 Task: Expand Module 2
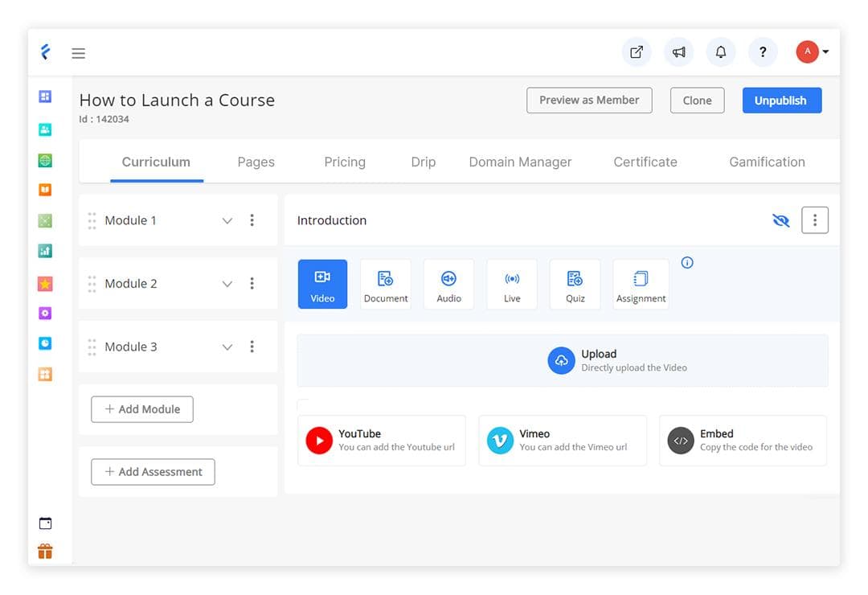(226, 283)
